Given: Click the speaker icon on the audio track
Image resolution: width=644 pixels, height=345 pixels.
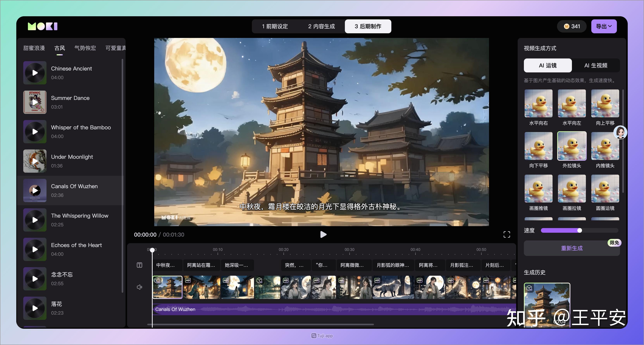Looking at the screenshot, I should pyautogui.click(x=139, y=287).
